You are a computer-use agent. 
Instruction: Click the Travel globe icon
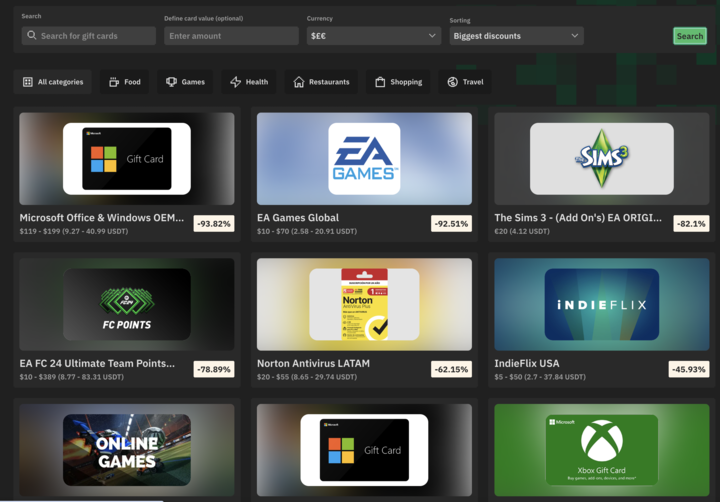tap(453, 82)
